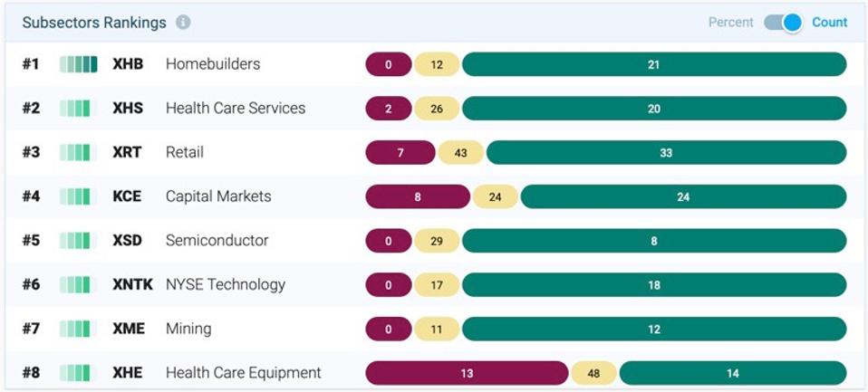This screenshot has width=868, height=392.
Task: Select the Count display option
Action: (x=829, y=23)
